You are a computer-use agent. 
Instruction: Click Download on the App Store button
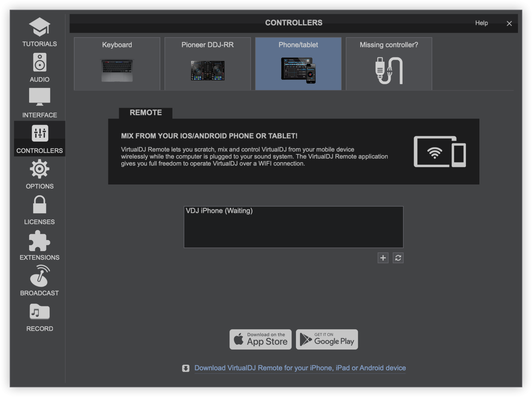pyautogui.click(x=261, y=339)
